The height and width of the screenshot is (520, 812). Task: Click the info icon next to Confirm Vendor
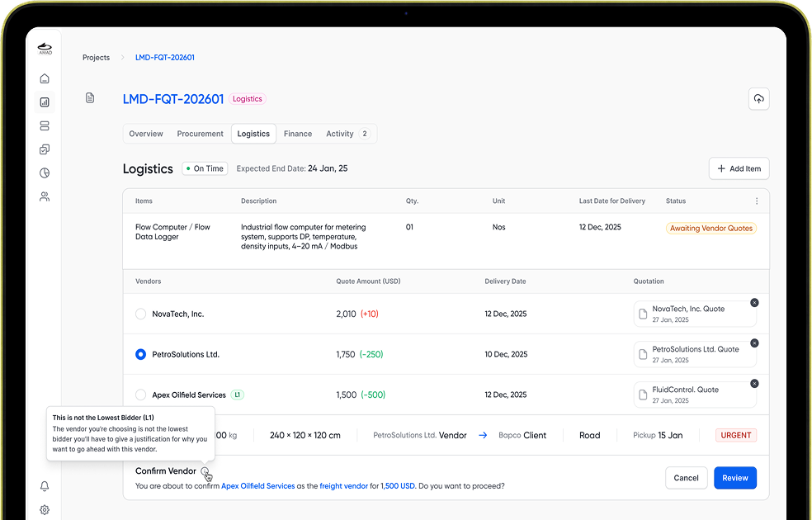click(205, 471)
